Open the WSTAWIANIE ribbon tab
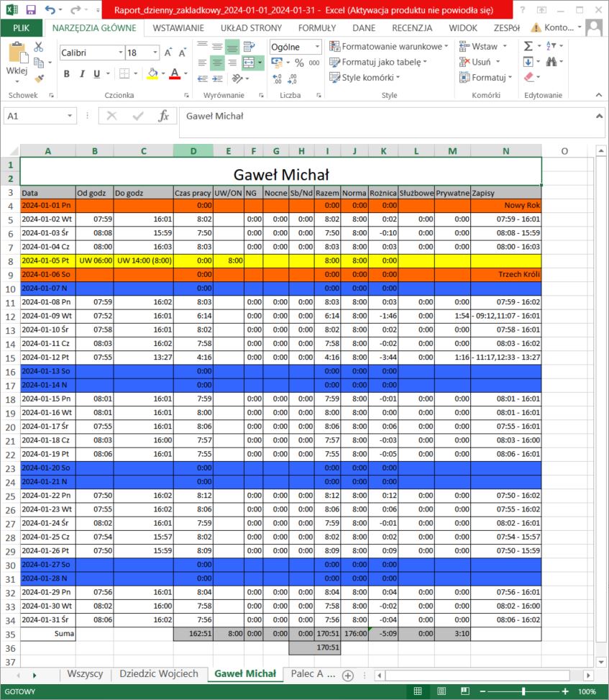 pos(178,28)
